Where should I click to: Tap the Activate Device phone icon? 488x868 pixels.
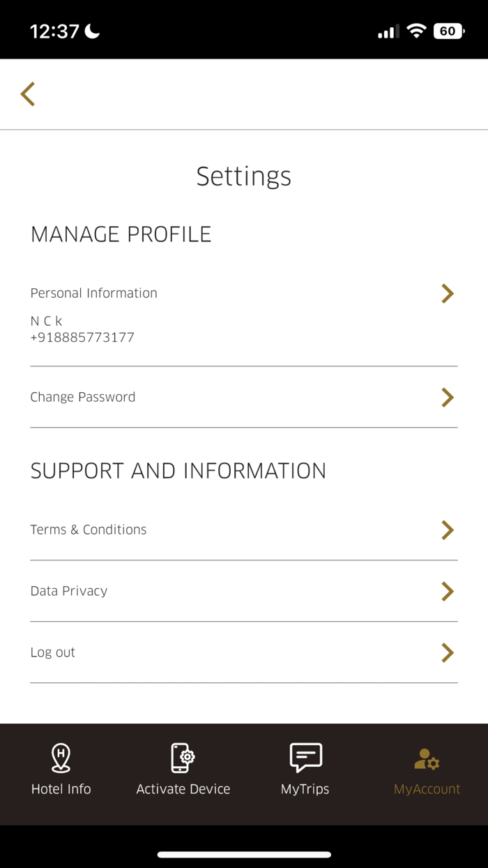[x=183, y=758]
